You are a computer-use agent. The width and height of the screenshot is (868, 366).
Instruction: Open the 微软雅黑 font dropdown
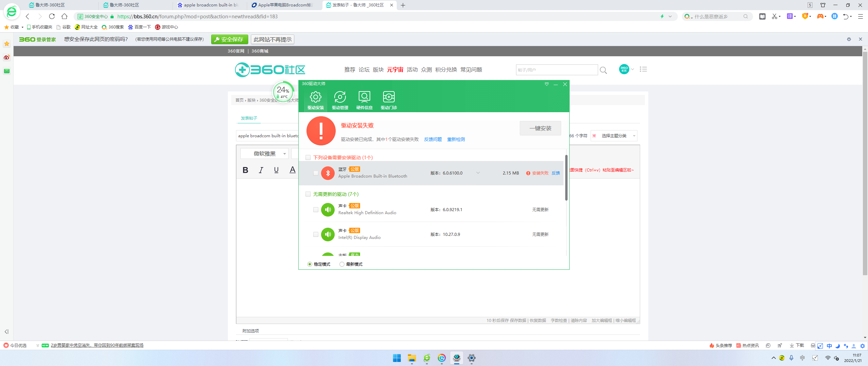[264, 154]
